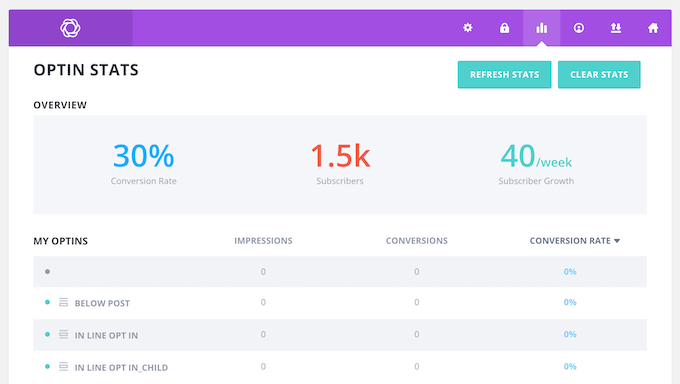Click the 1.5k subscribers figure
Image resolution: width=680 pixels, height=384 pixels.
340,156
